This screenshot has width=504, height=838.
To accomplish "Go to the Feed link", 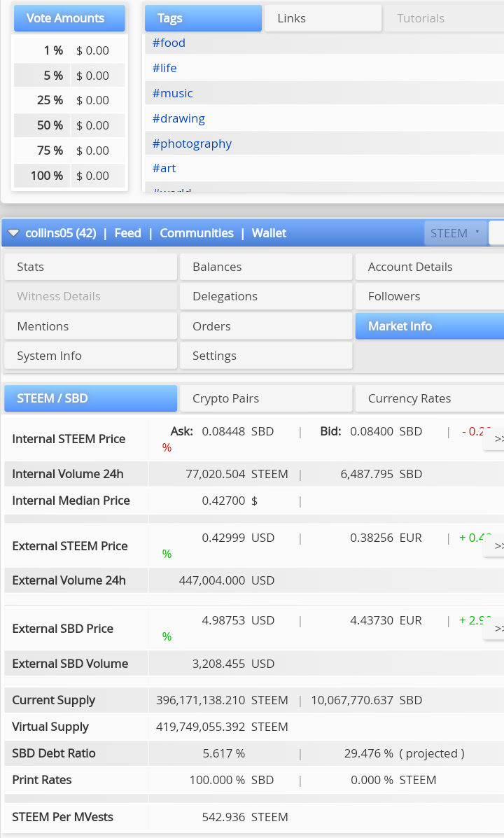I will 127,233.
